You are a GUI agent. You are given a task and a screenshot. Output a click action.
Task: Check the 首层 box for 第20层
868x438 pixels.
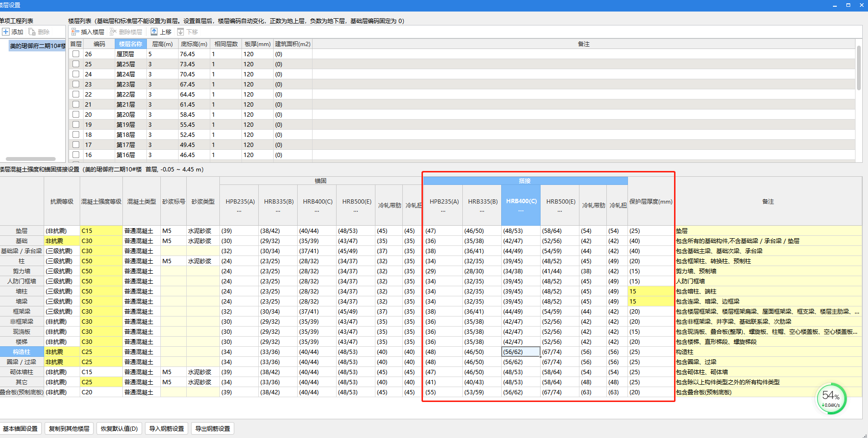(76, 114)
